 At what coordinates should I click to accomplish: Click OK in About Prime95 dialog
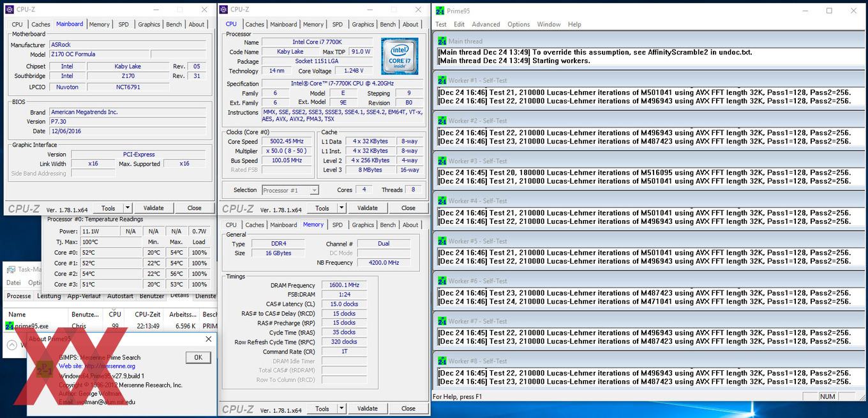click(198, 357)
